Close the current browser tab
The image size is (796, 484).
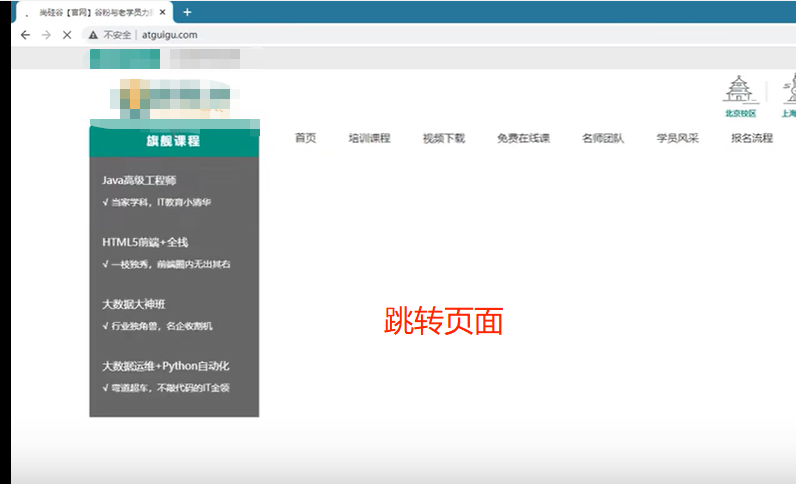point(162,12)
